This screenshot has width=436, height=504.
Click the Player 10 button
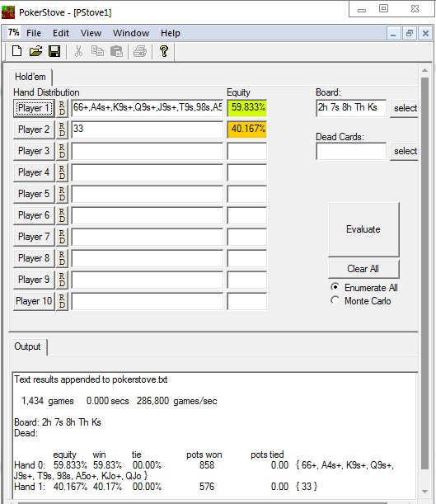point(34,301)
